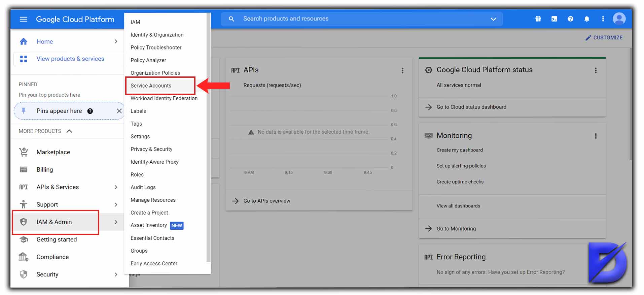Open the user account avatar
Screen dimensions: 644x295
619,19
